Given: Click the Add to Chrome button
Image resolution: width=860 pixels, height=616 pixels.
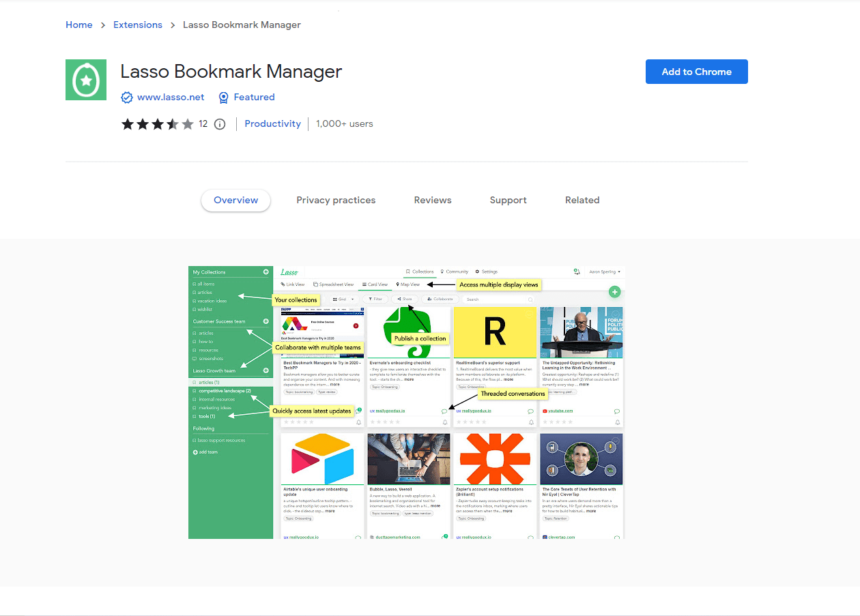Looking at the screenshot, I should click(696, 72).
